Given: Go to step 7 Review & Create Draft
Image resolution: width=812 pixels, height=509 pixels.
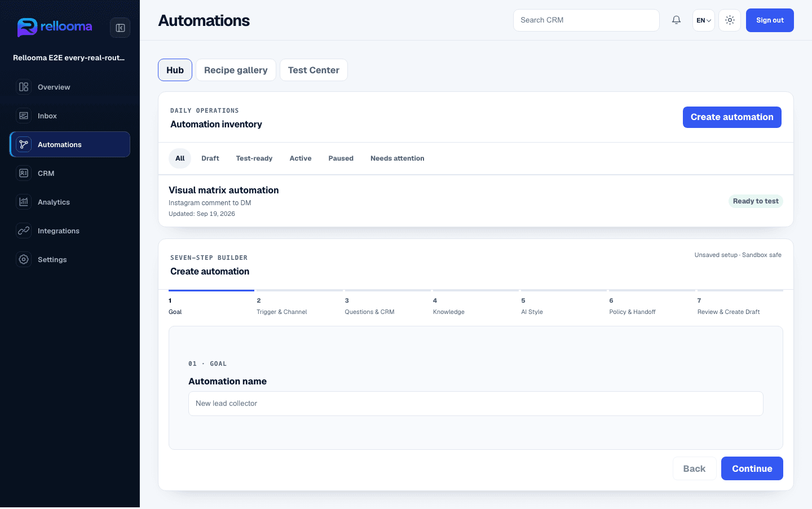Looking at the screenshot, I should [x=740, y=305].
